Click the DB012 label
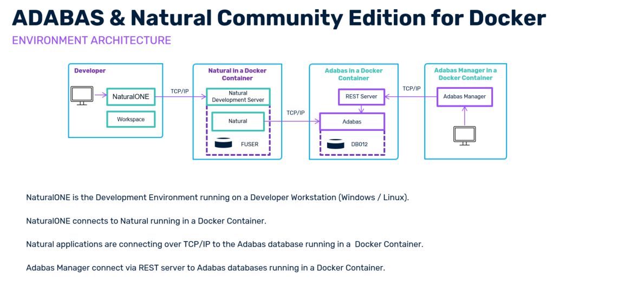The height and width of the screenshot is (304, 644). click(x=360, y=144)
